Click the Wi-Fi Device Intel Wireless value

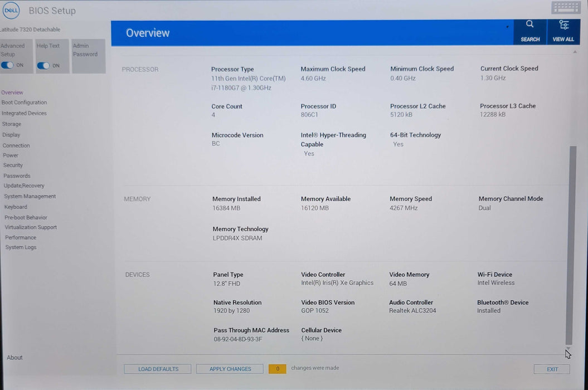coord(495,283)
